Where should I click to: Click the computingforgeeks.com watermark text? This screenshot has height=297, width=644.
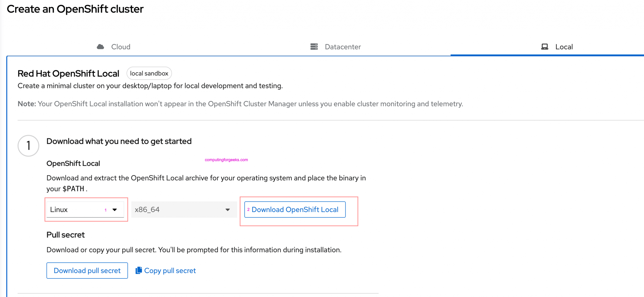tap(226, 160)
